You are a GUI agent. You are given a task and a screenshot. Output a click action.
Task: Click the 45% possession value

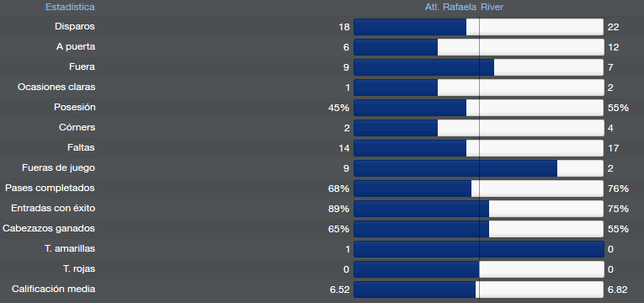point(339,108)
